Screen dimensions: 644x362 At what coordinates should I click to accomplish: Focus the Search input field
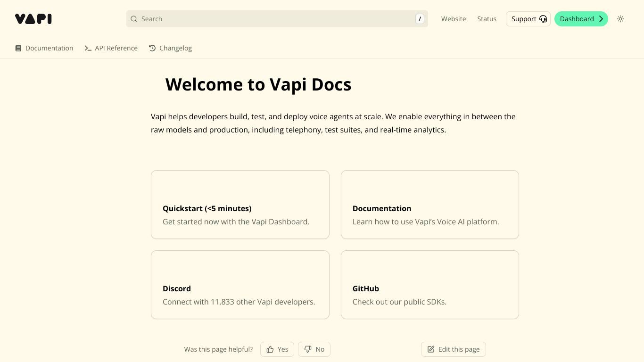point(277,19)
